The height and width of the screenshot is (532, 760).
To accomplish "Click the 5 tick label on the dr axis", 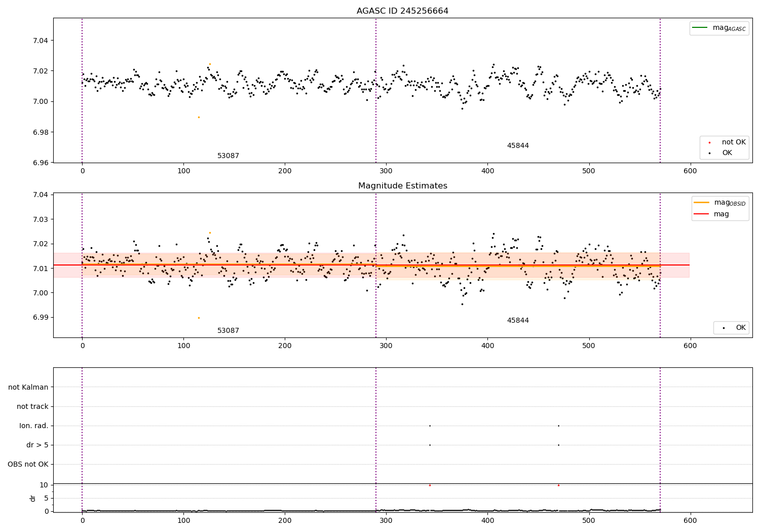I will click(x=47, y=498).
